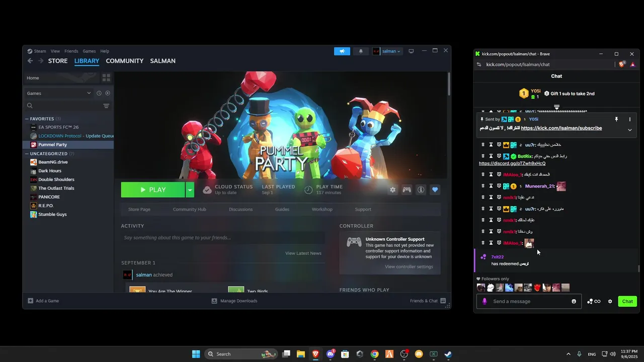This screenshot has width=644, height=362.
Task: Open Manage Downloads
Action: point(234,301)
